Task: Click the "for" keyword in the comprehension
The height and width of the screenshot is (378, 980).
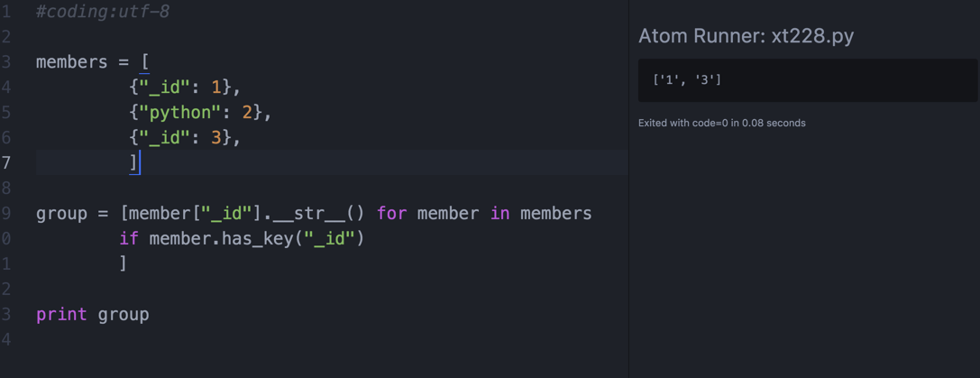Action: (x=391, y=214)
